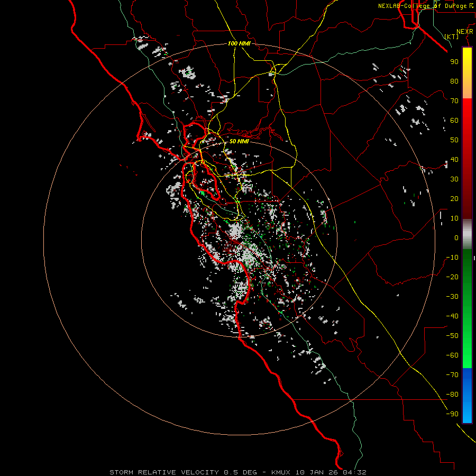The width and height of the screenshot is (476, 476).
Task: Click the "NEXLAB-College of DuPage" header text
Action: pyautogui.click(x=422, y=6)
